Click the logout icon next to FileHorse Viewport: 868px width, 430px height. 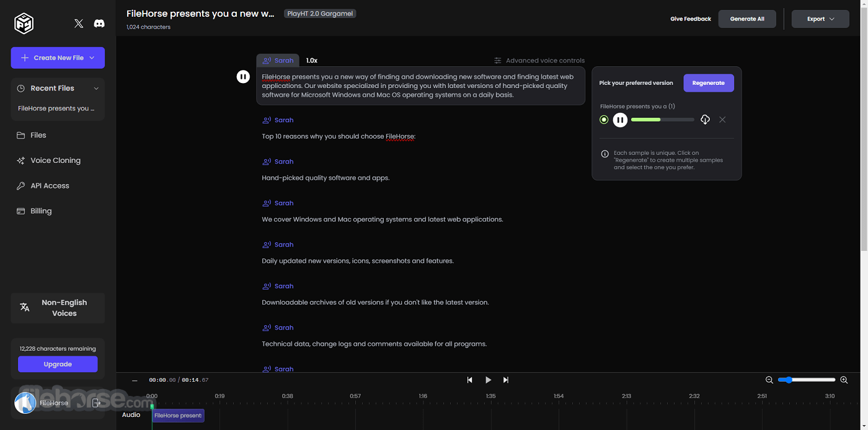click(x=96, y=403)
